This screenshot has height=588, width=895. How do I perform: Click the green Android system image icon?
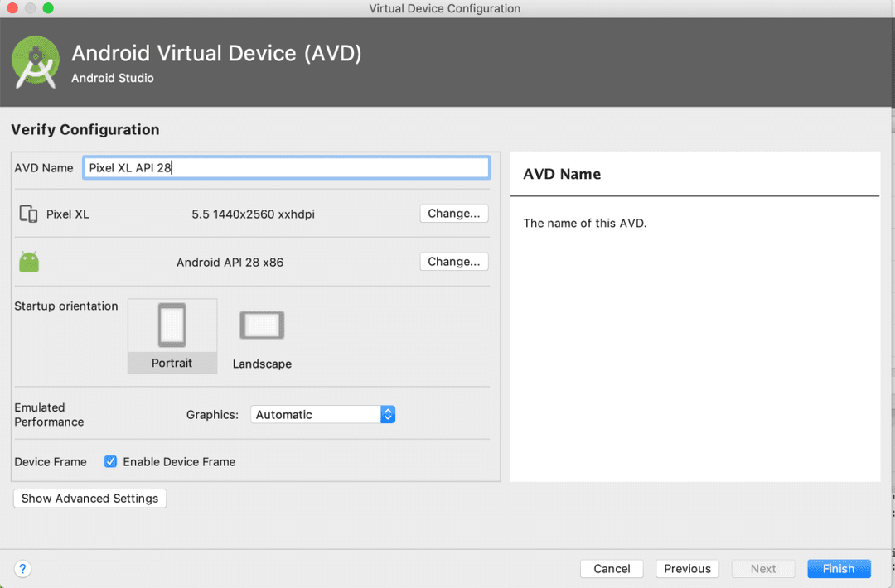click(x=29, y=261)
